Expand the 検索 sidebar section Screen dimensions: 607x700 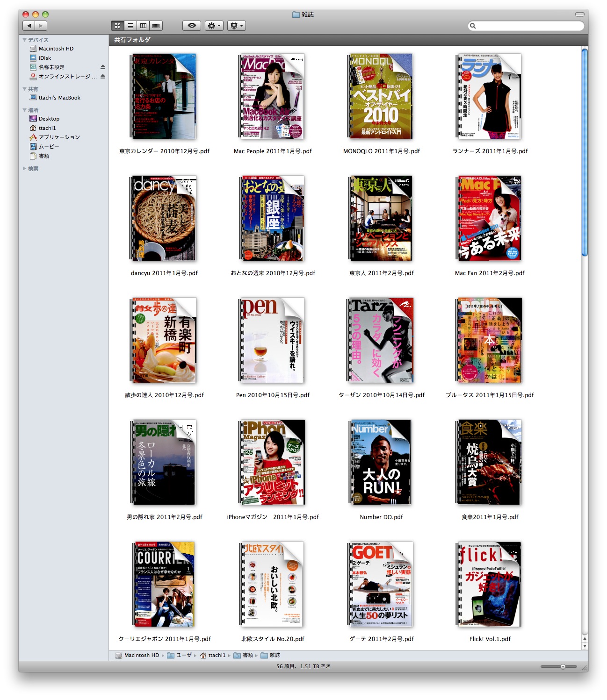click(x=24, y=169)
